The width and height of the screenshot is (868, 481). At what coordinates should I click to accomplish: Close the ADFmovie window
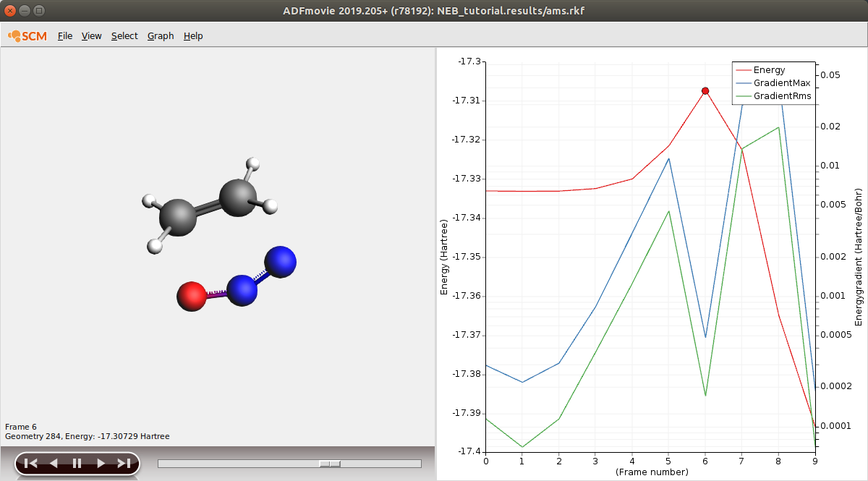tap(11, 11)
